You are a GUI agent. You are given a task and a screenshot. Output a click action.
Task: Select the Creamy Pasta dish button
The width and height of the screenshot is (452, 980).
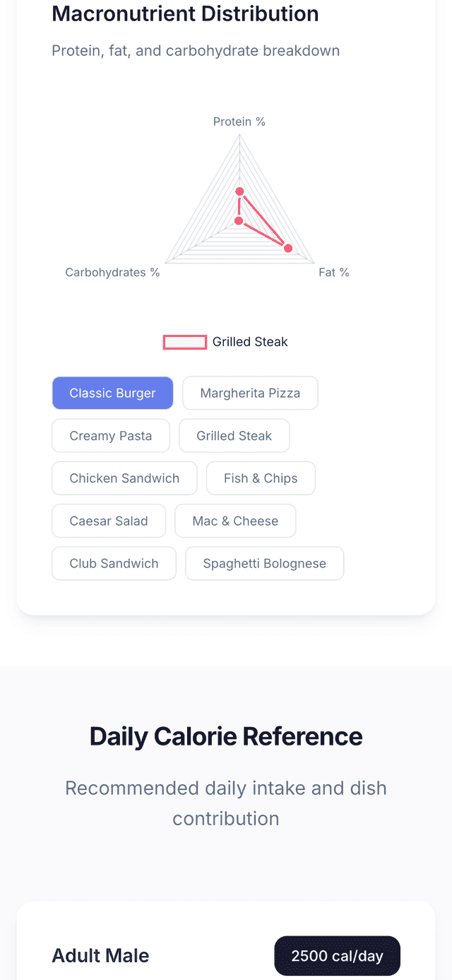pos(110,435)
